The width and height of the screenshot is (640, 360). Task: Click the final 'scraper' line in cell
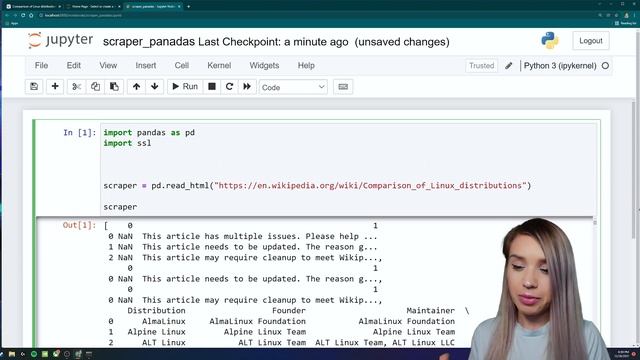coord(120,207)
